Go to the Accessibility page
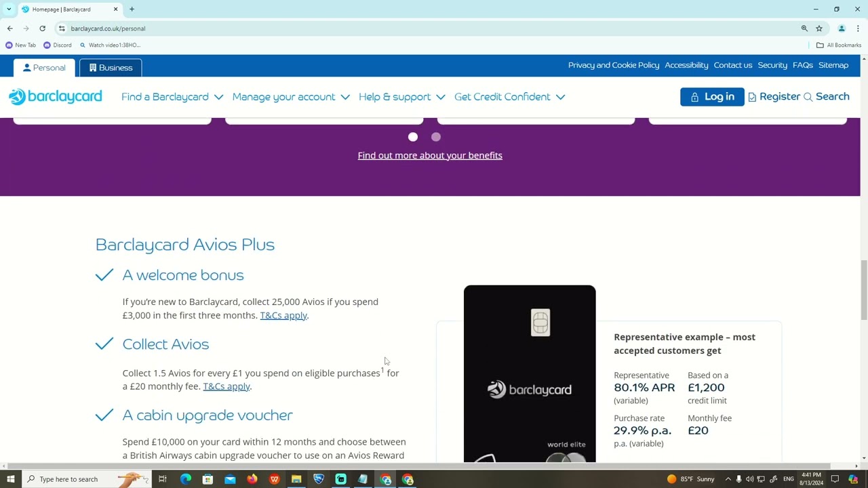 click(686, 65)
